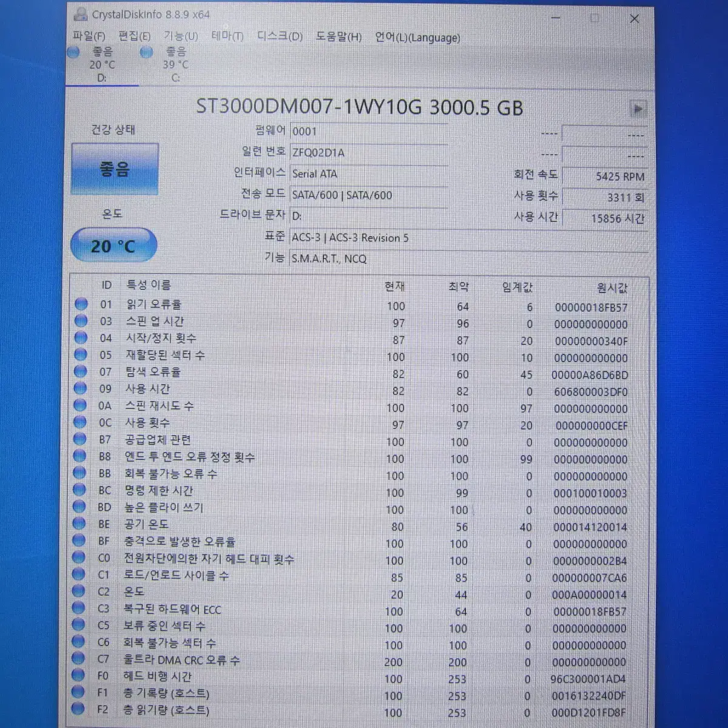
Task: Click the standard field ACS-3 Revision 5
Action: click(468, 238)
